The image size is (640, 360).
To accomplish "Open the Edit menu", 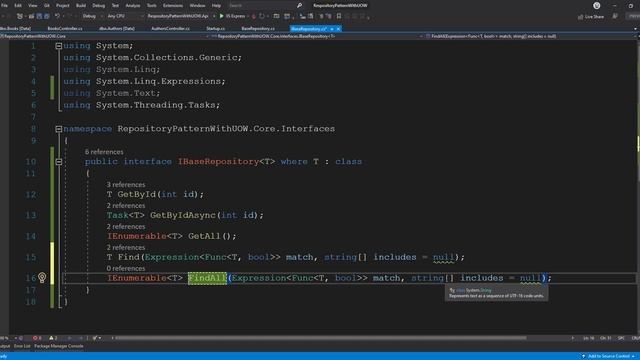I will (18, 5).
